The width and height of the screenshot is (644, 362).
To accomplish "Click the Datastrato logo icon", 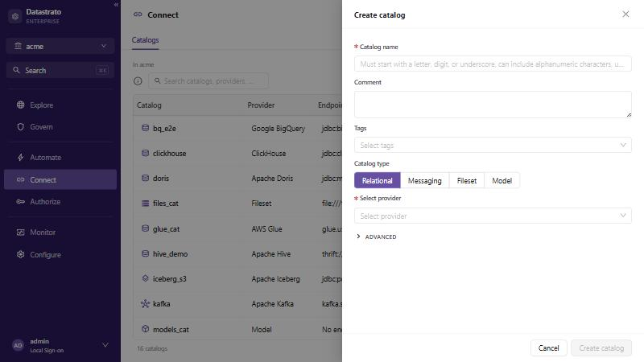I will pyautogui.click(x=15, y=16).
